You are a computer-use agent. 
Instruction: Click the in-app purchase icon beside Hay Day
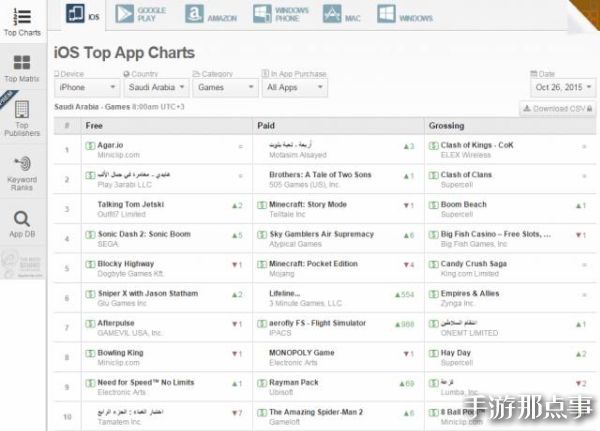[433, 353]
